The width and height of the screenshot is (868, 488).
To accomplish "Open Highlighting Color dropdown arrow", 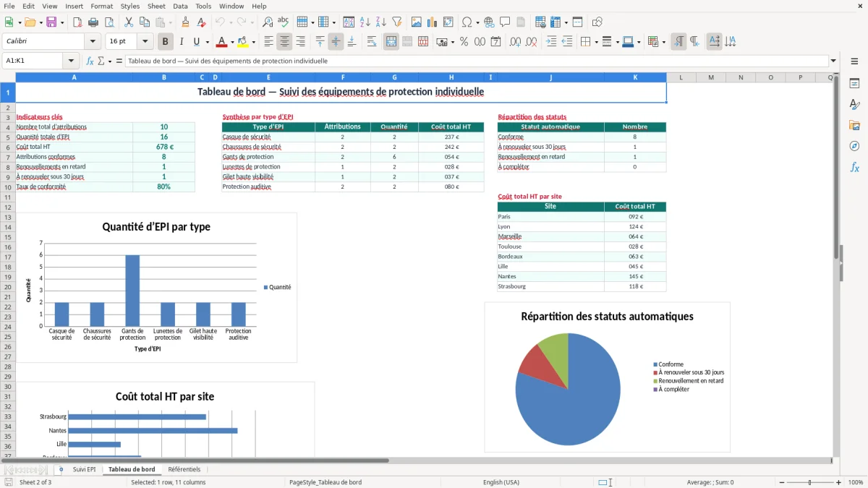I will [x=253, y=42].
